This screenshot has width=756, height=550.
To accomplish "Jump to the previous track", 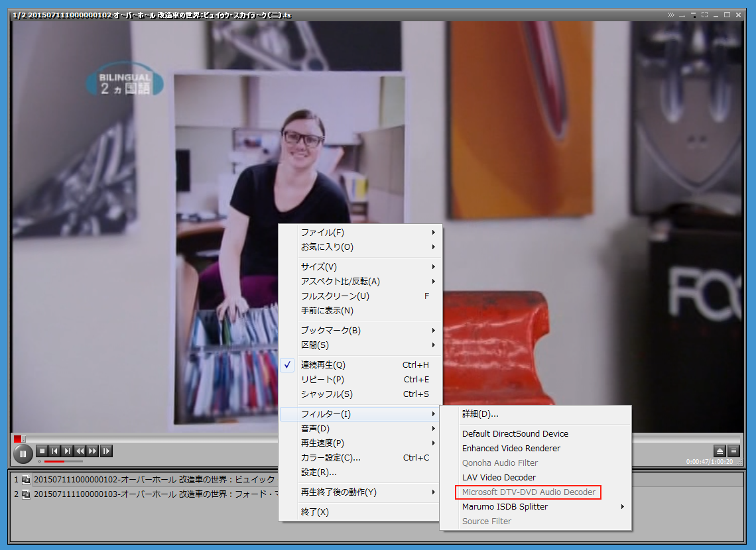I will 54,451.
